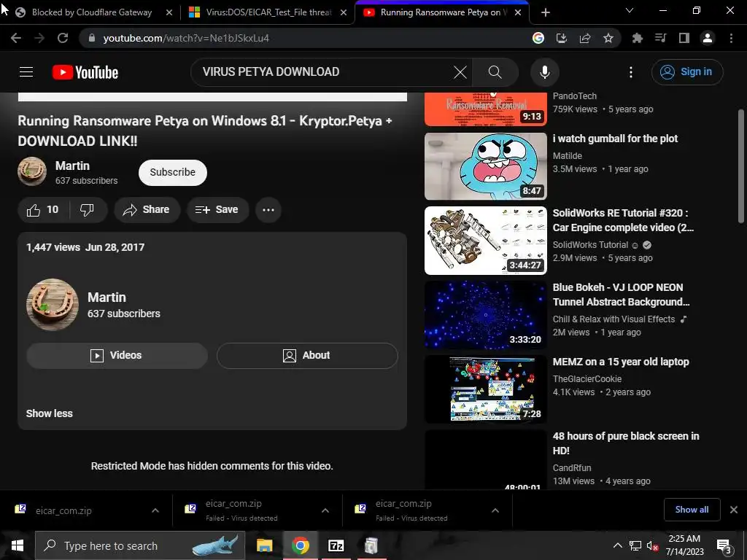Open Chrome three-dot menu

click(731, 38)
